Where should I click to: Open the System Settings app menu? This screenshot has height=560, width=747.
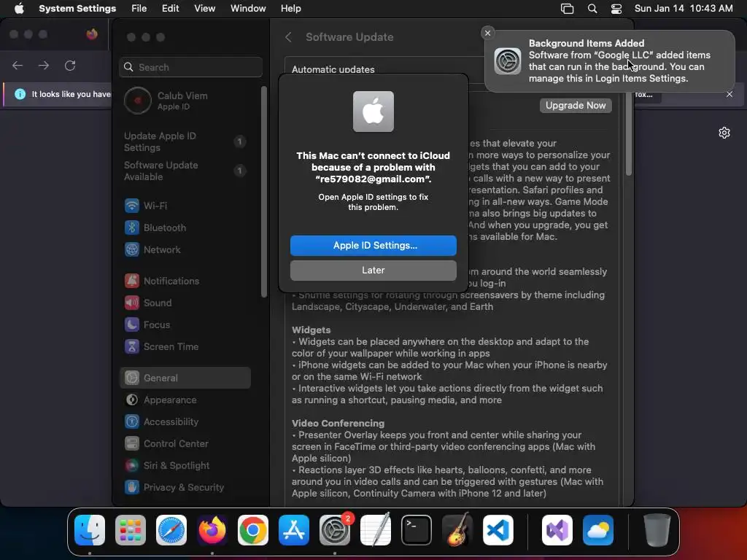point(77,9)
